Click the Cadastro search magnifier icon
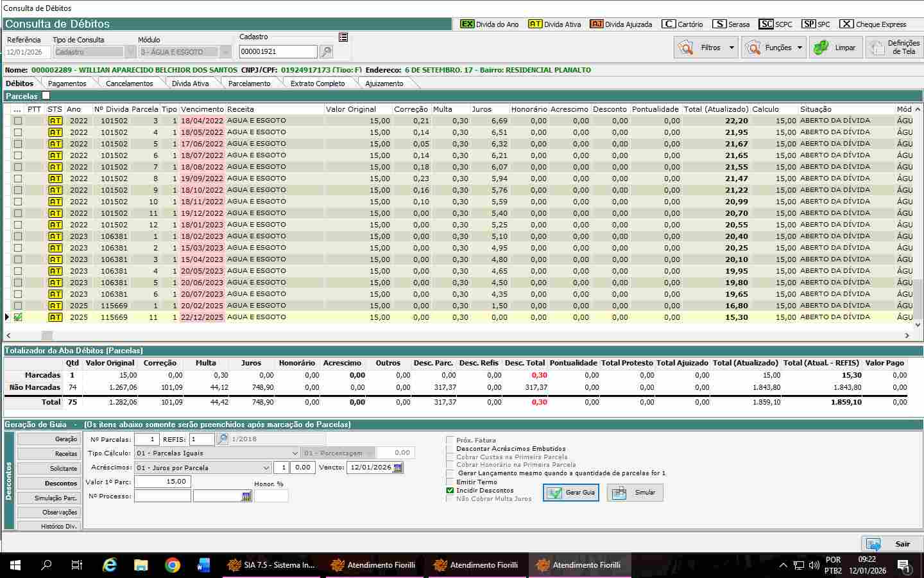Viewport: 924px width, 578px height. point(326,52)
